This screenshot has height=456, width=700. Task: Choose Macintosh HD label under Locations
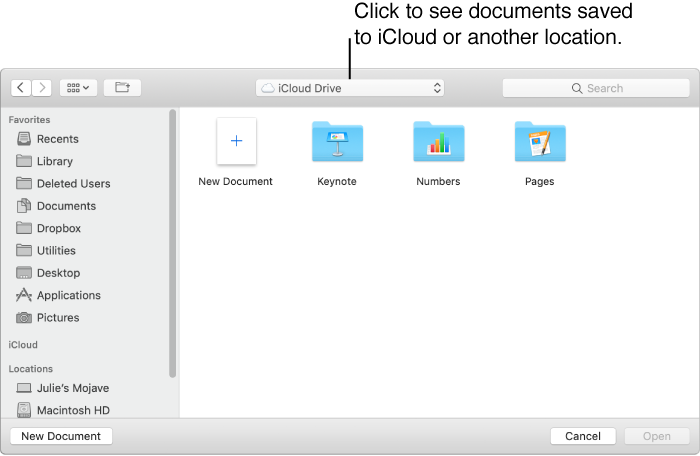click(x=73, y=410)
